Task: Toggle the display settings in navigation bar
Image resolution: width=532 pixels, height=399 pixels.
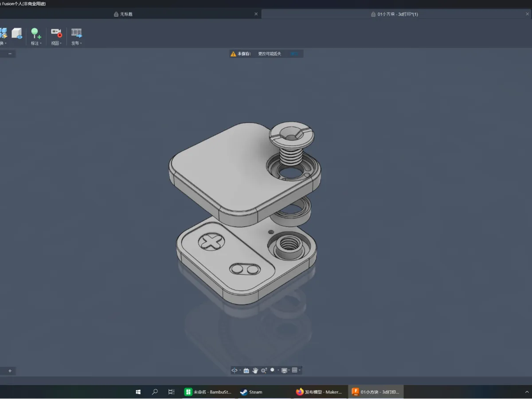Action: coord(284,371)
